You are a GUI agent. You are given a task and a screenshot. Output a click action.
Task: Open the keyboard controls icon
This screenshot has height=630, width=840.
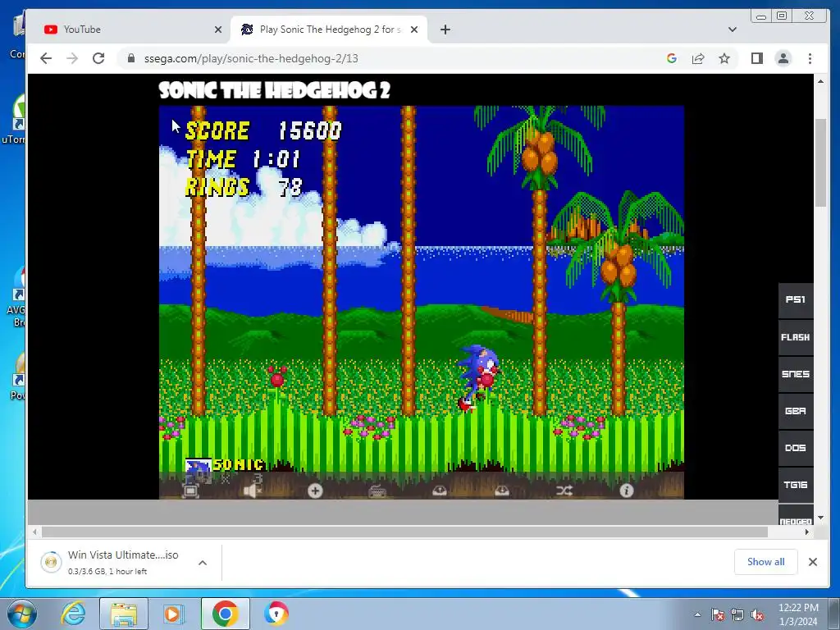(377, 491)
